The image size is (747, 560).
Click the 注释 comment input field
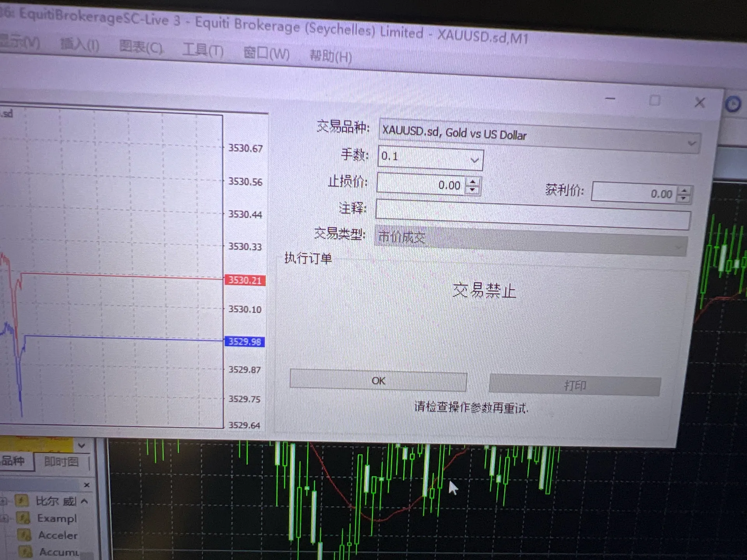533,215
